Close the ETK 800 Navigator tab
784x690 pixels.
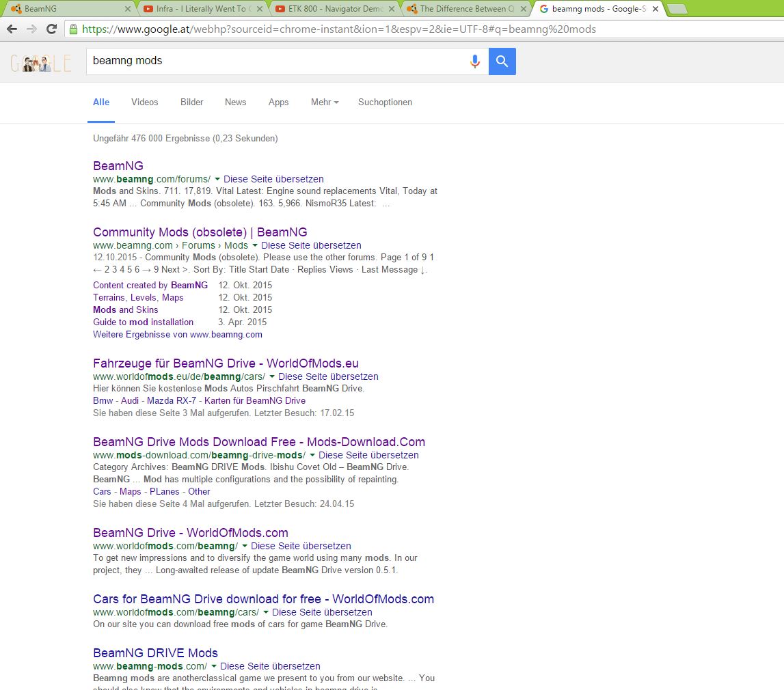(x=392, y=9)
